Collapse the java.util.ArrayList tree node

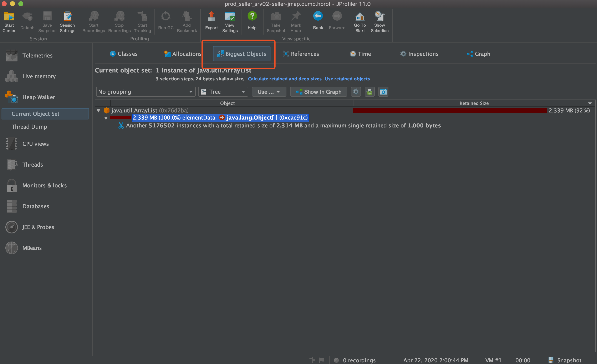click(x=99, y=111)
